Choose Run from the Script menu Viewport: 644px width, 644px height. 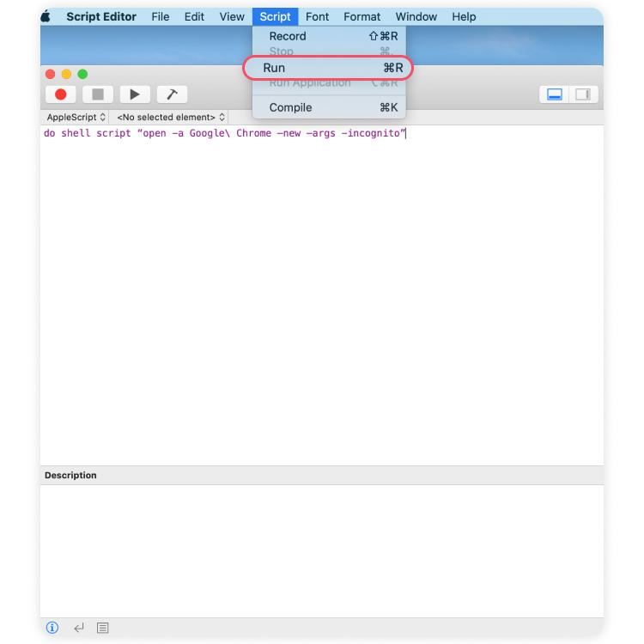pyautogui.click(x=329, y=68)
